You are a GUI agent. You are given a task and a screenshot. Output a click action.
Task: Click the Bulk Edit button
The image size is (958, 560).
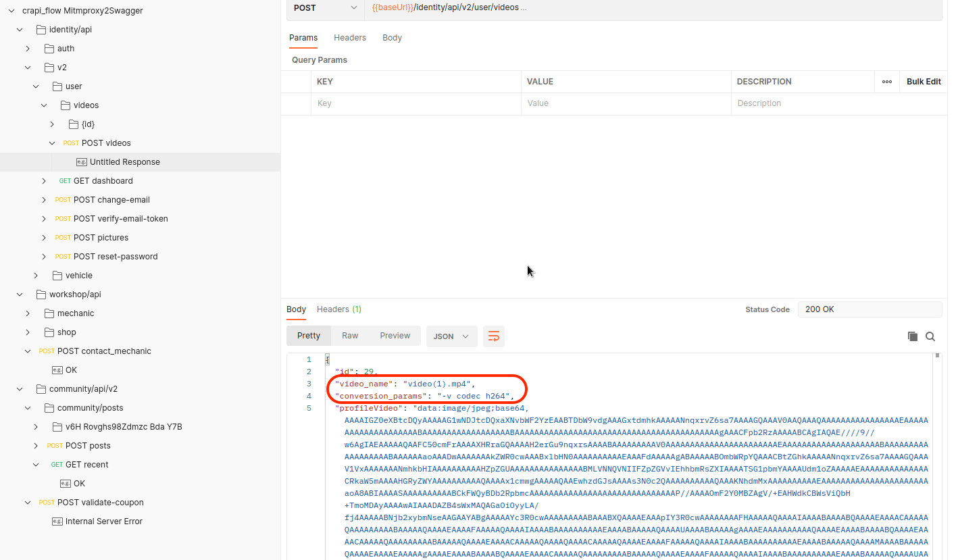tap(924, 82)
